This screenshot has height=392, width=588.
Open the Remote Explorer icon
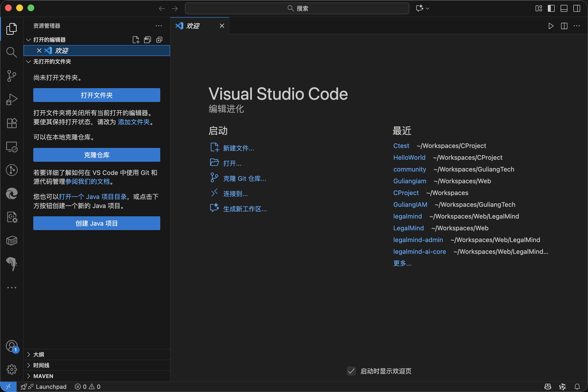(x=12, y=147)
